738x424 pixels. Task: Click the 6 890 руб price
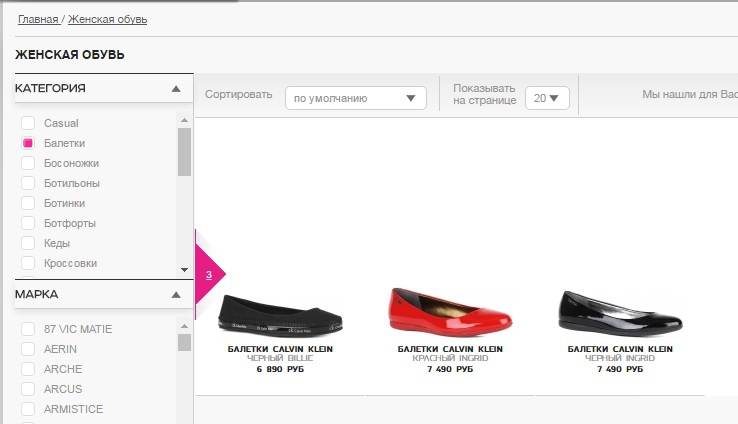click(281, 369)
